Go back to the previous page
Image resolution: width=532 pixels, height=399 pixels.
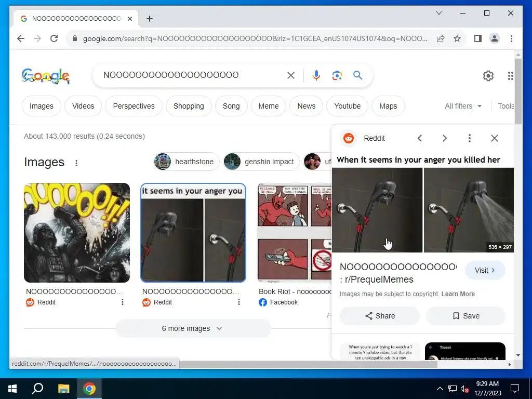[21, 38]
